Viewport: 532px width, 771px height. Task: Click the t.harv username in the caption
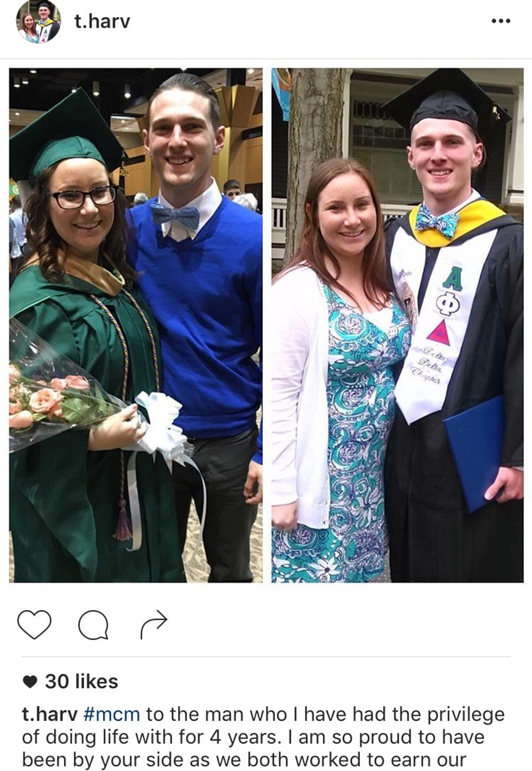(49, 714)
